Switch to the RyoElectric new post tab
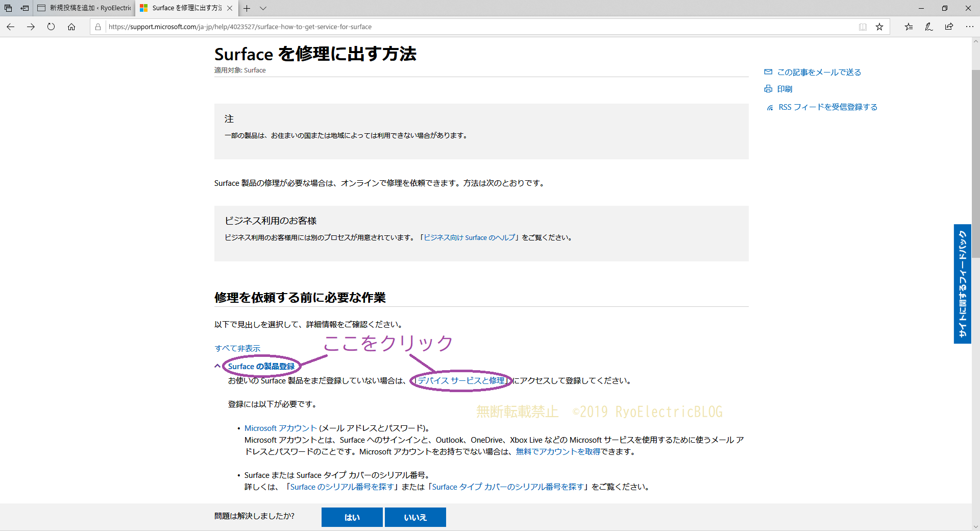 coord(84,8)
